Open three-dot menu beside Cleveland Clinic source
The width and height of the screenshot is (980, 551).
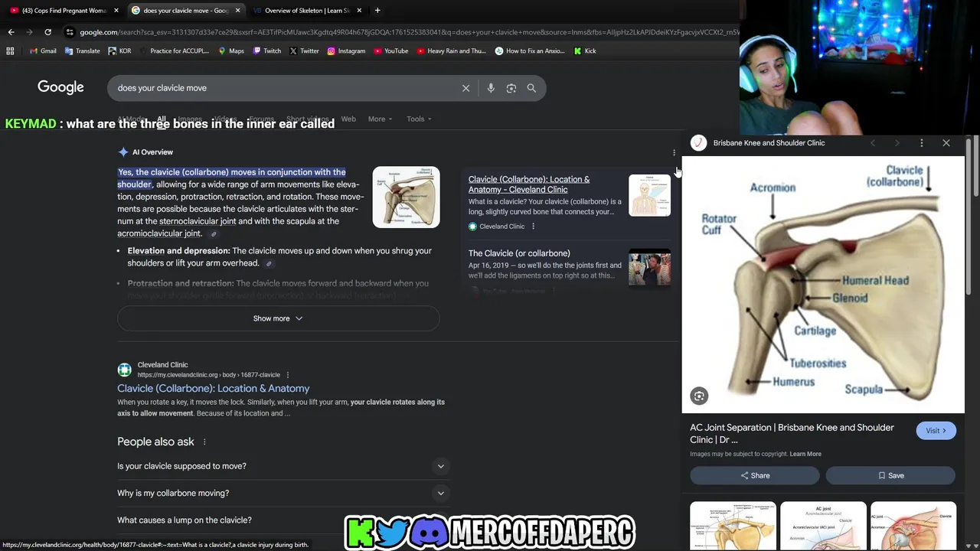click(533, 227)
